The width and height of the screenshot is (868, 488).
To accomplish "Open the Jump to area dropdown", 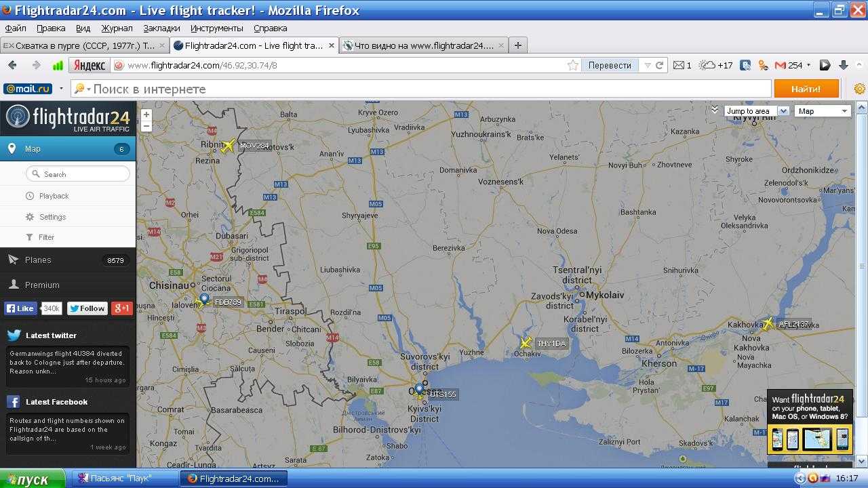I will point(756,111).
